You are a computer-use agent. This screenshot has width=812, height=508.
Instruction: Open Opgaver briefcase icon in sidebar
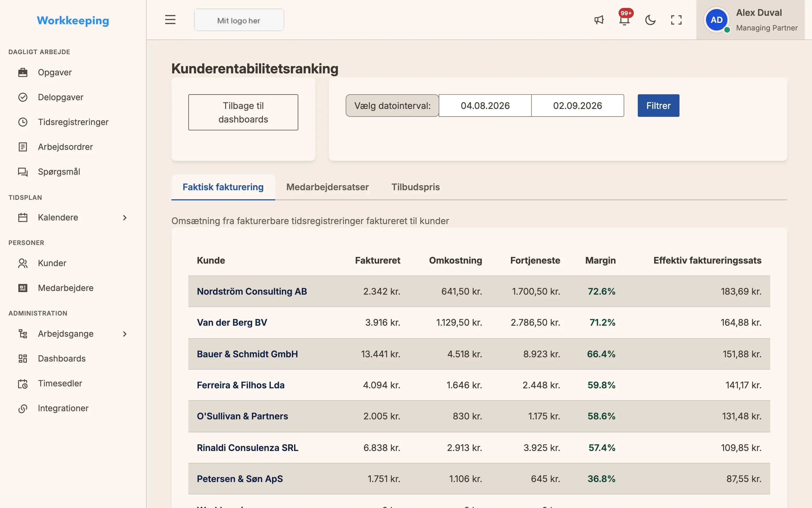(23, 72)
